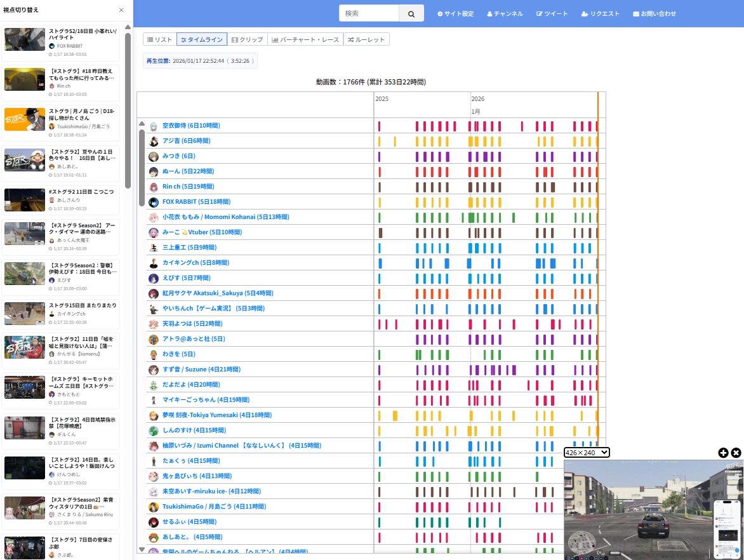Open channel ぬーん (5日22時間)
The height and width of the screenshot is (560, 744).
[x=188, y=171]
